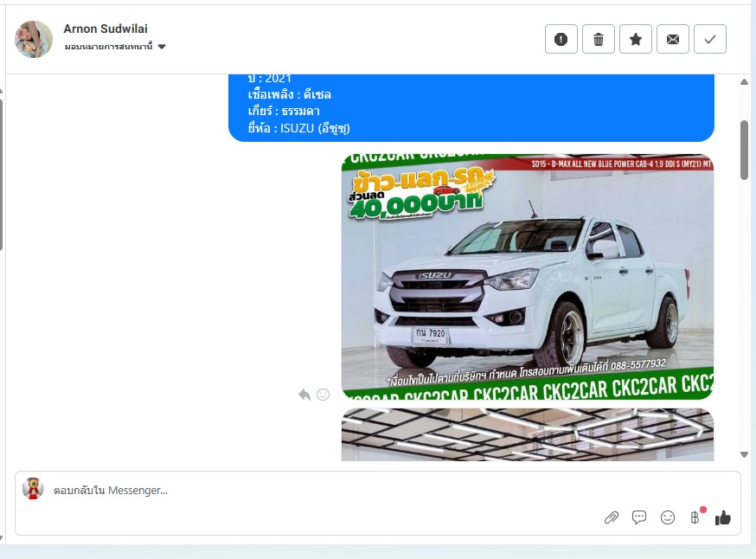Click the page avatar beside reply box
This screenshot has width=756, height=559.
[x=33, y=489]
